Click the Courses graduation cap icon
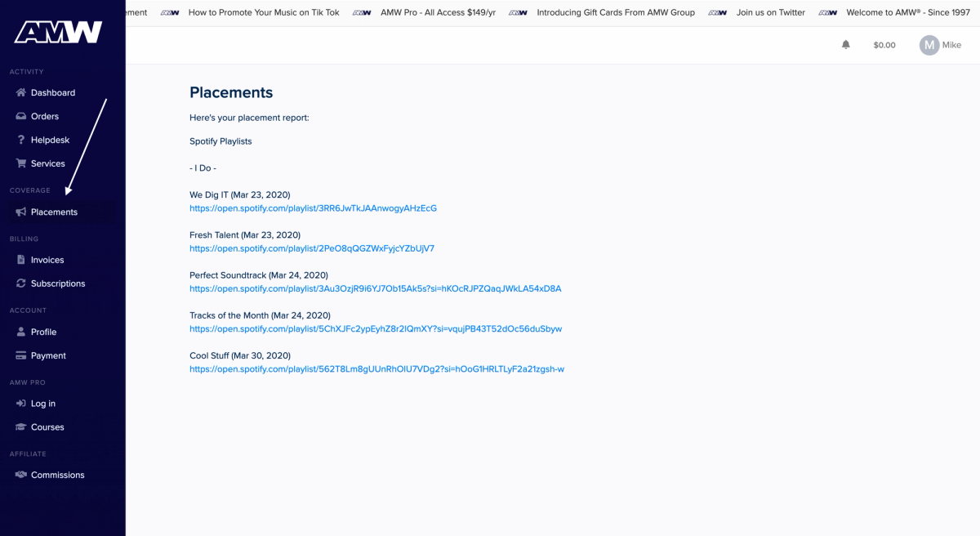The width and height of the screenshot is (980, 536). [x=21, y=427]
